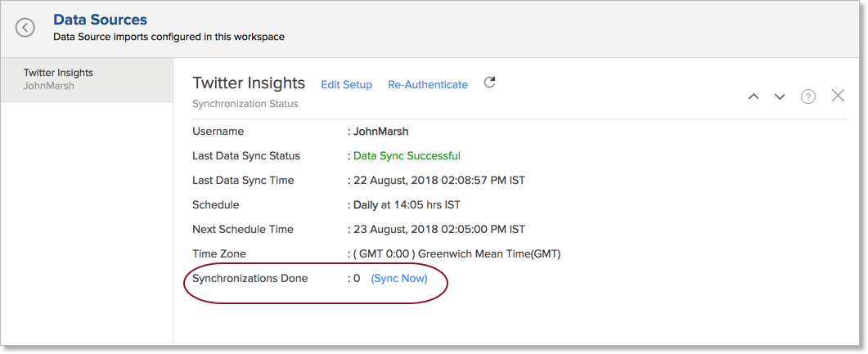Click the Twitter Insights panel title
Image resolution: width=868 pixels, height=354 pixels.
point(249,83)
